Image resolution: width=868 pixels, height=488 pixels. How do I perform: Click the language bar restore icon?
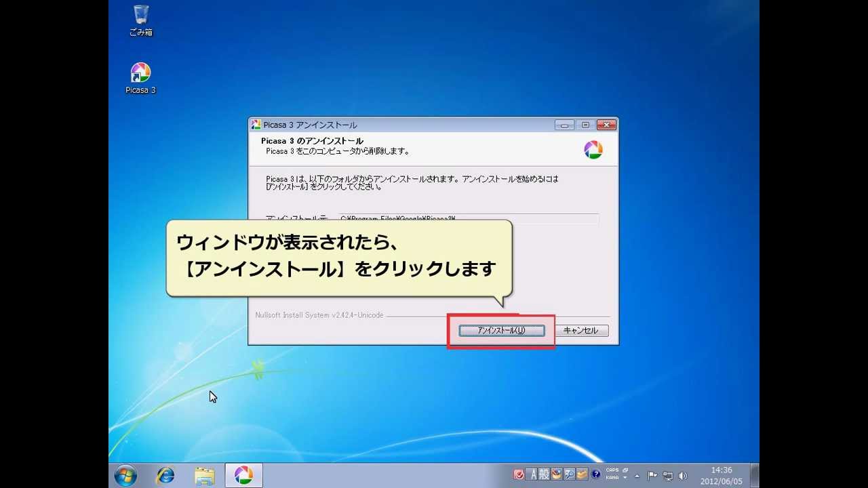625,470
